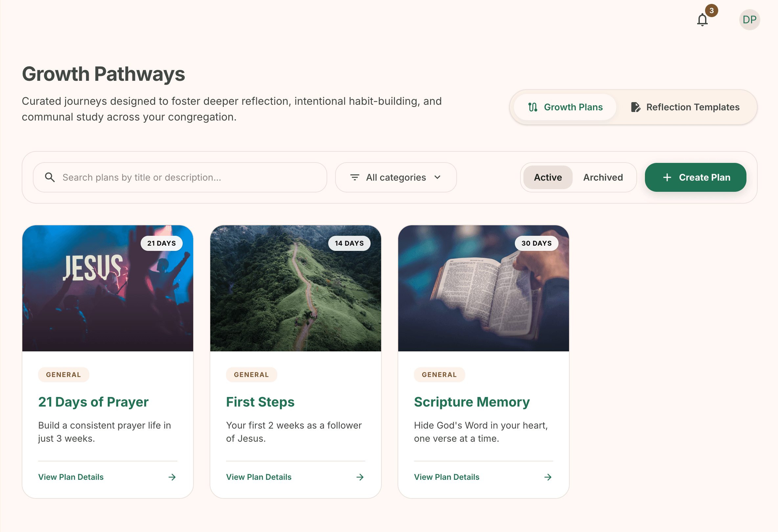Click 'Build a consistent prayer life' description
The image size is (778, 532).
pyautogui.click(x=104, y=432)
